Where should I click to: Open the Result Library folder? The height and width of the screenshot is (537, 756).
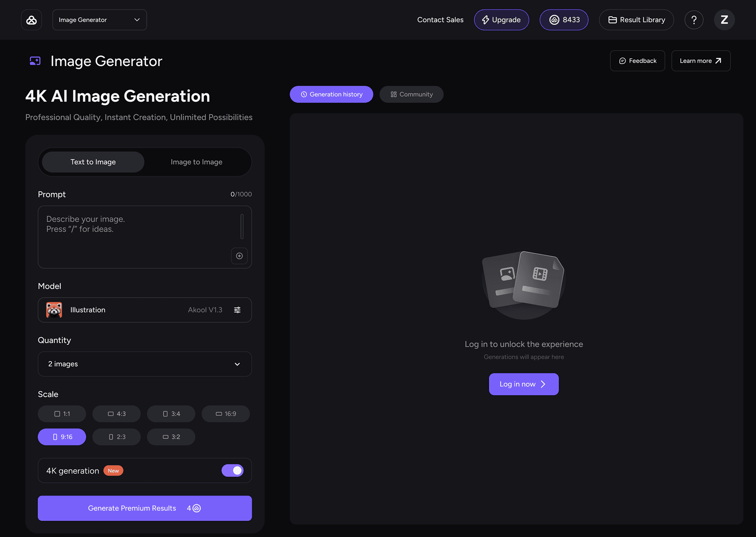(636, 20)
